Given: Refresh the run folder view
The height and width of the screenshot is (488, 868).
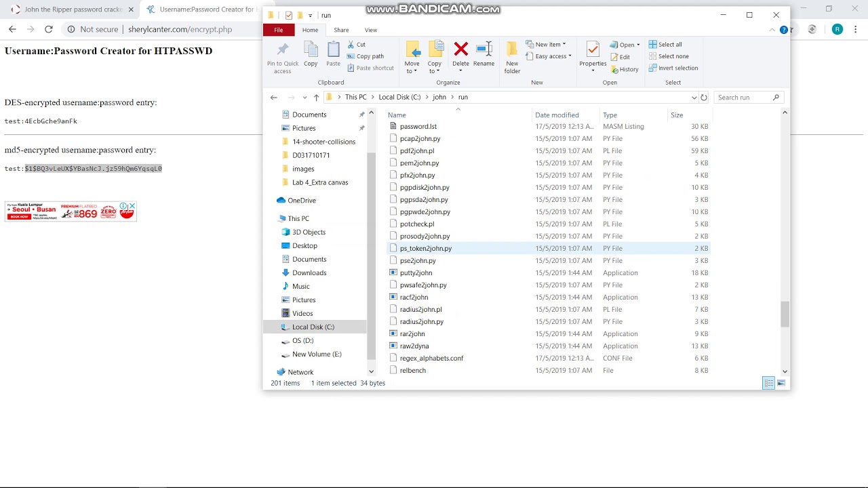Looking at the screenshot, I should pos(704,98).
